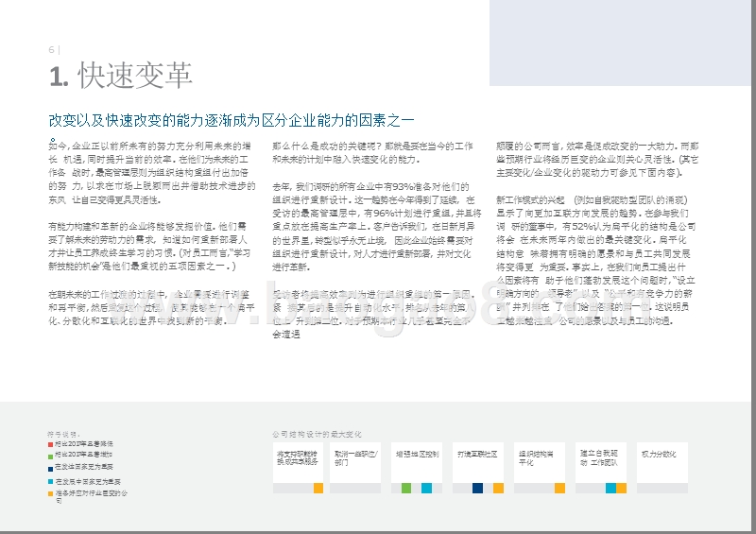756x534 pixels.
Task: Click legend label 在发达国家更为重要
Action: point(84,467)
